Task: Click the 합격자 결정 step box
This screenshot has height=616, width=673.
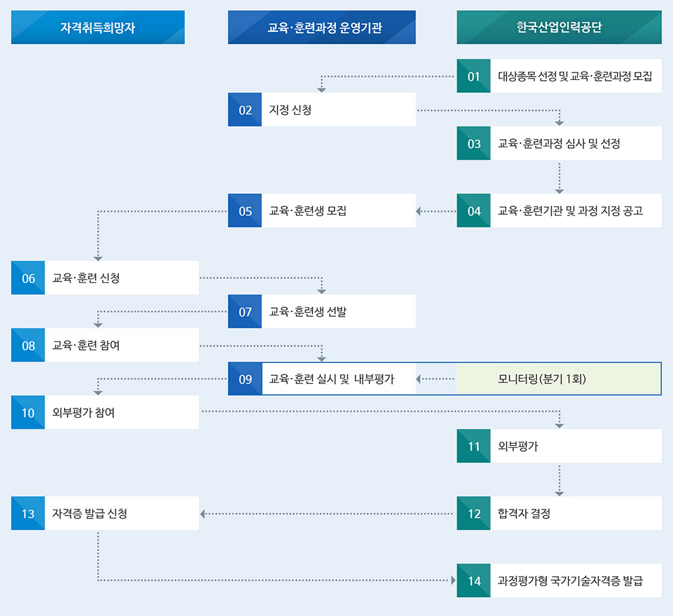Action: [575, 513]
